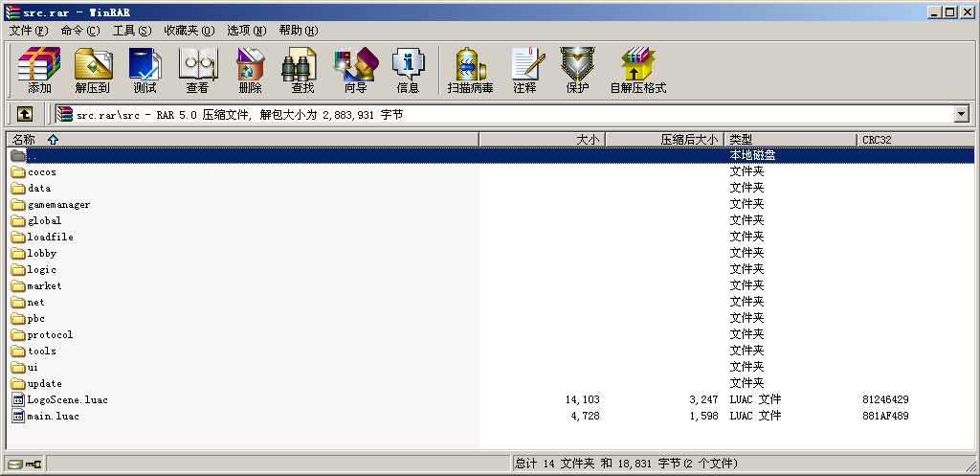980x476 pixels.
Task: Click the CRC32 value 881AF489
Action: click(x=885, y=416)
